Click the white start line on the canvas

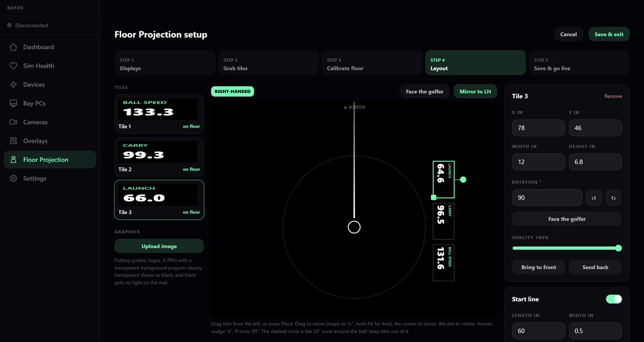point(354,161)
